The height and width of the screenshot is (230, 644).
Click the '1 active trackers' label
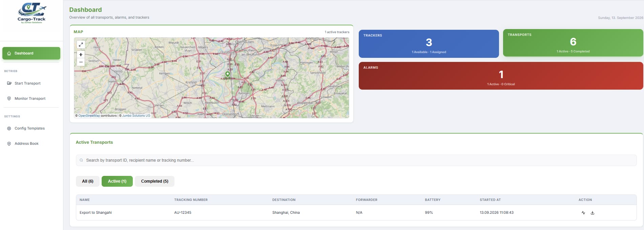(x=337, y=32)
